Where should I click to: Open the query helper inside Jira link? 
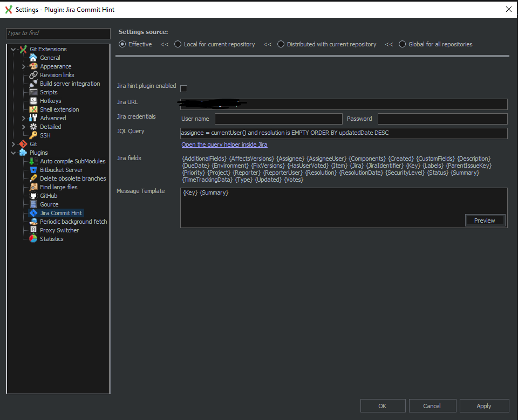224,144
